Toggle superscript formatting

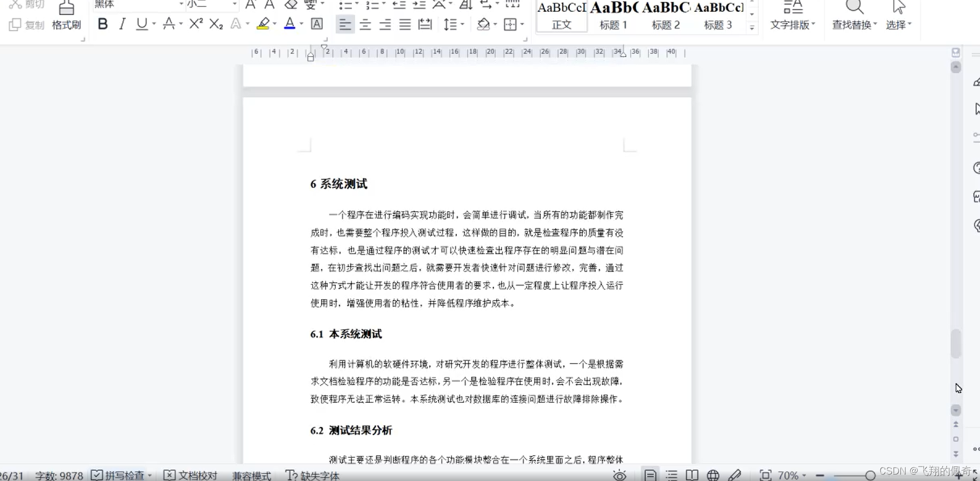pos(196,24)
